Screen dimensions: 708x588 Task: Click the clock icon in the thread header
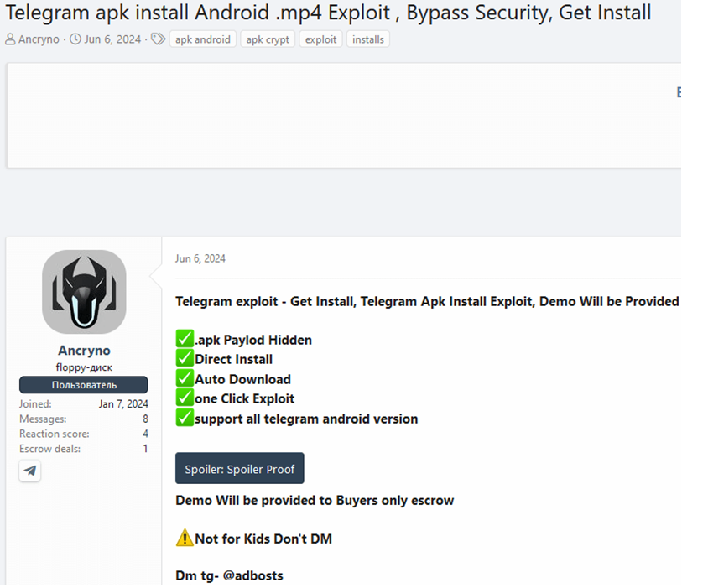(75, 39)
